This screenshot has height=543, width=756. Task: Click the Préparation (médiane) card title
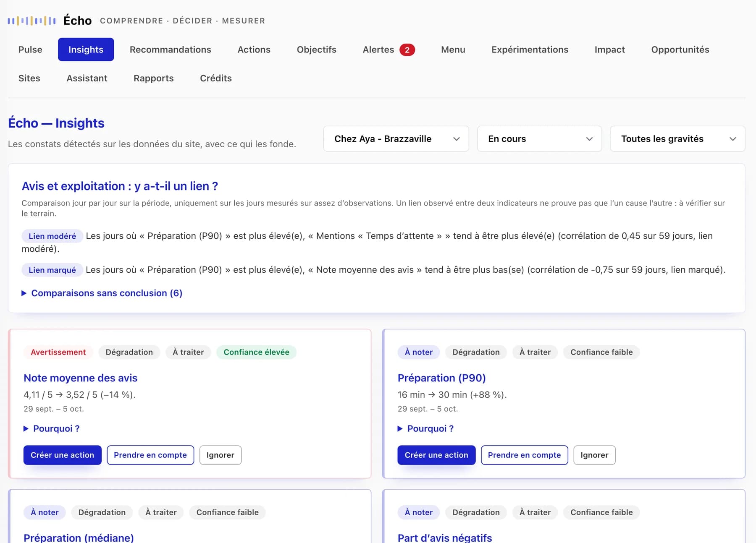[x=79, y=538]
